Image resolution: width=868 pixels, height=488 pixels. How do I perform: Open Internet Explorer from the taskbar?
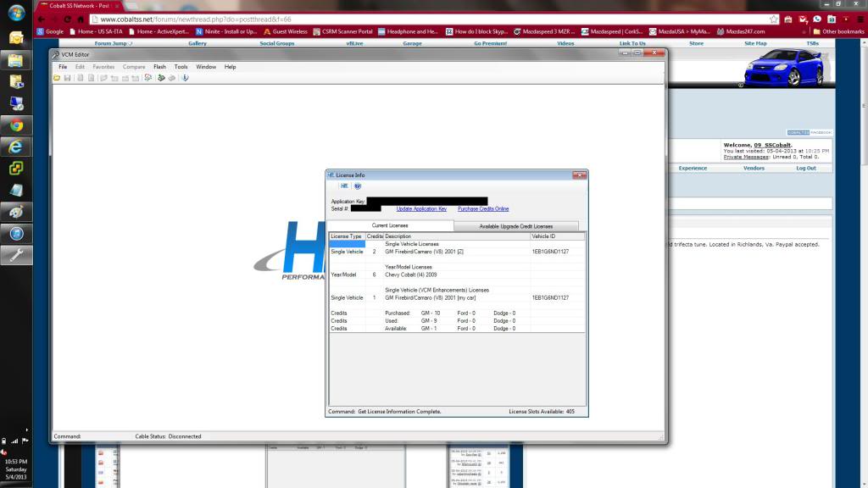pos(16,147)
